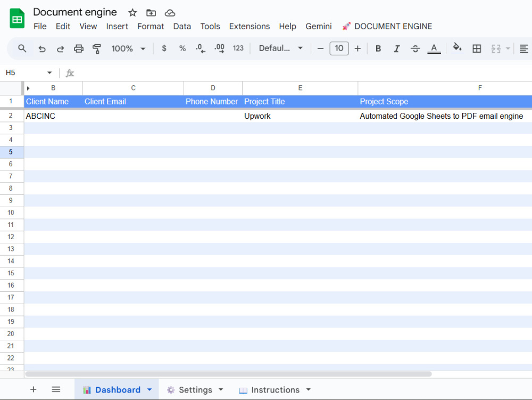This screenshot has height=400, width=532.
Task: Open the Settings tab dropdown arrow
Action: 221,389
